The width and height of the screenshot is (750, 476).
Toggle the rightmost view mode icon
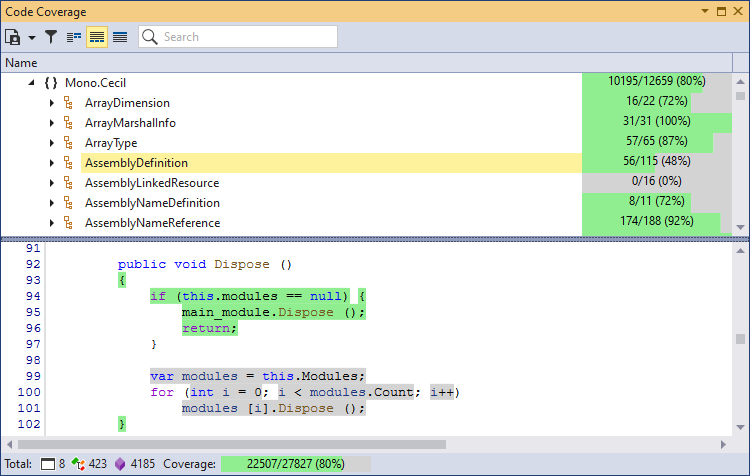click(x=120, y=37)
